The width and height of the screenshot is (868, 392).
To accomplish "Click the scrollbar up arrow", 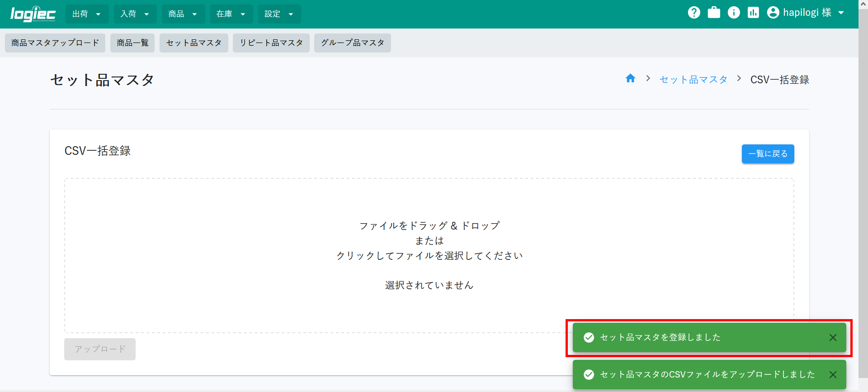I will pos(863,4).
